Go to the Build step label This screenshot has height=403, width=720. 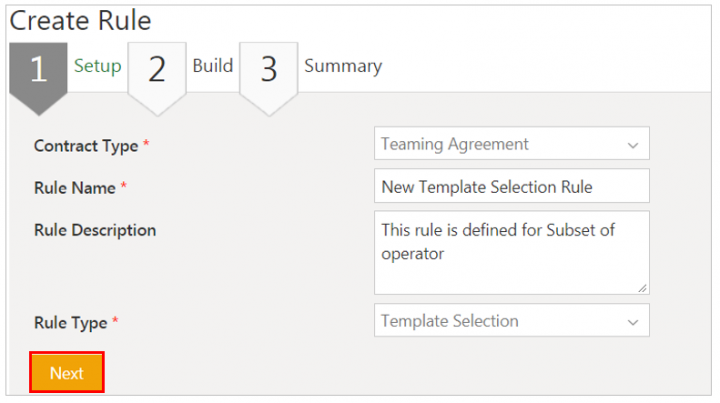tap(213, 66)
